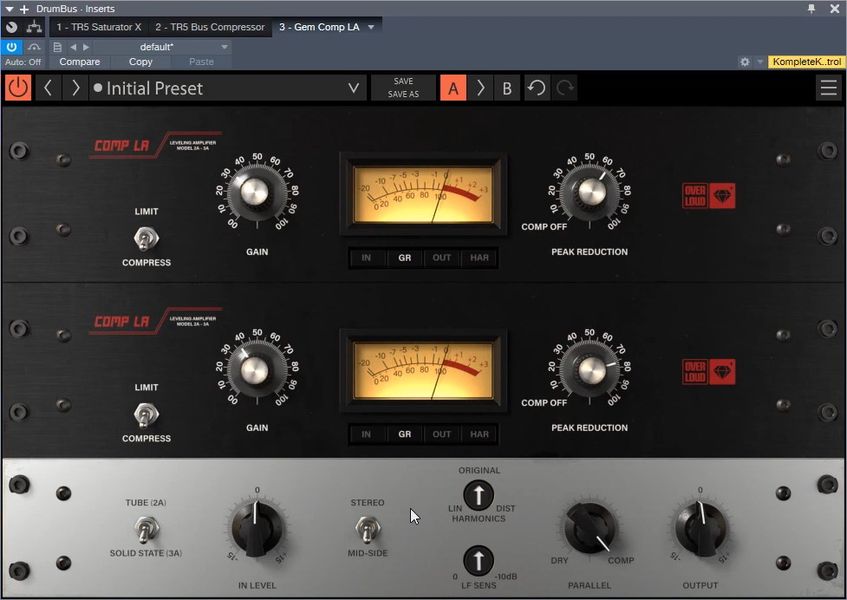The height and width of the screenshot is (600, 847).
Task: Click the upper PEAK REDUCTION knob
Action: pyautogui.click(x=587, y=188)
